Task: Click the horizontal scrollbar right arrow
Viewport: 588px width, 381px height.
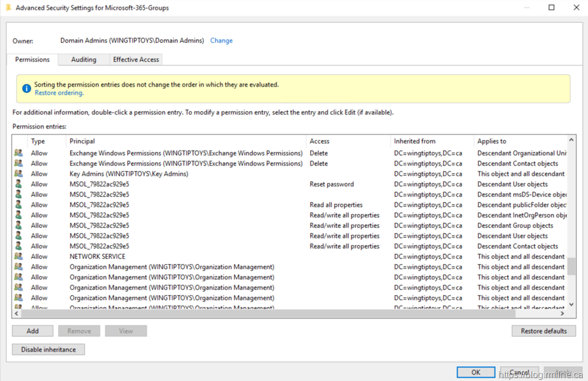Action: pos(563,314)
